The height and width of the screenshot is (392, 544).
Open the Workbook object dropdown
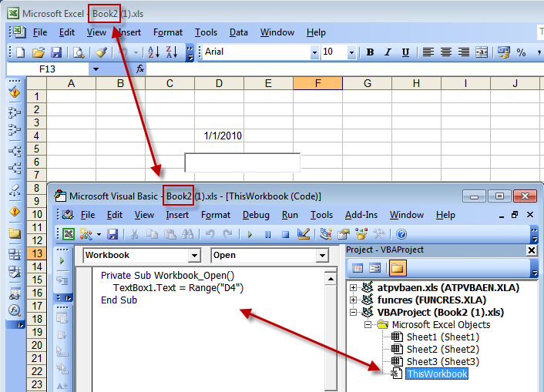(x=193, y=255)
